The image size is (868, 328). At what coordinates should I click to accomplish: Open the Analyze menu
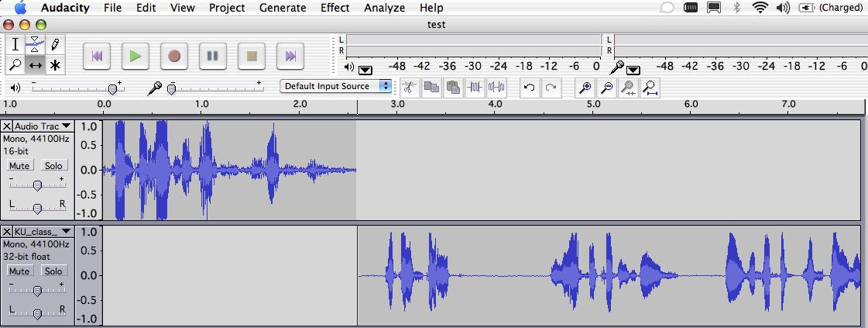384,8
